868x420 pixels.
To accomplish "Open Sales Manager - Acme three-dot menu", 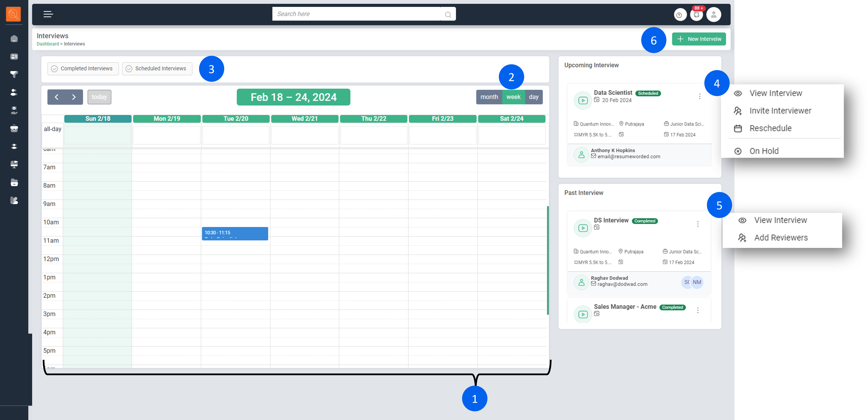I will [x=698, y=310].
